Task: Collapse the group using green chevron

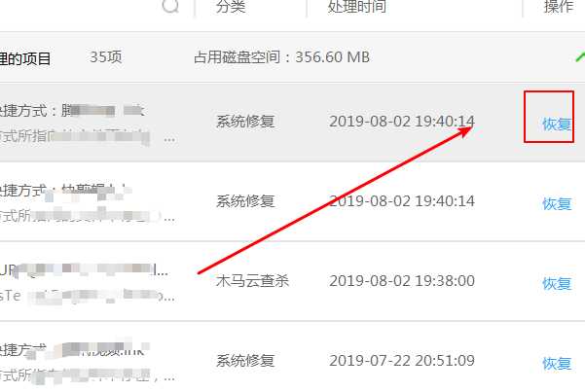Action: click(x=580, y=57)
